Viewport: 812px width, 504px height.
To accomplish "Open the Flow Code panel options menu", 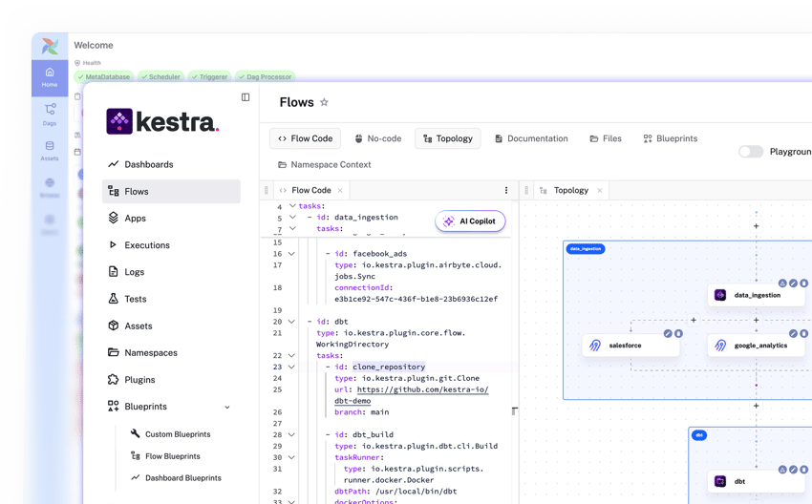I will click(x=506, y=190).
